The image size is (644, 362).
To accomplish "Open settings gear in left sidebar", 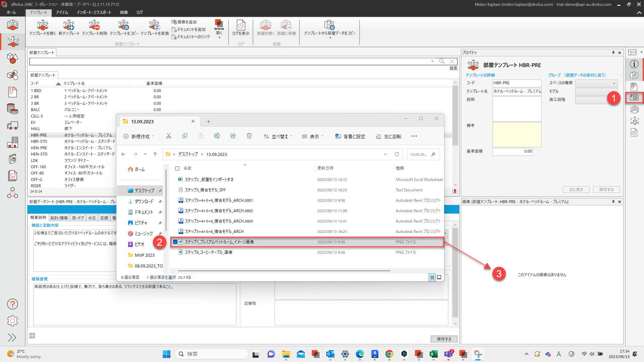I will (12, 321).
